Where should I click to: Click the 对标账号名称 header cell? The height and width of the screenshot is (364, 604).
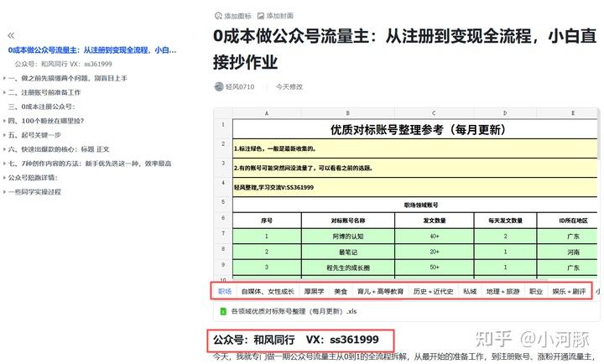[348, 221]
